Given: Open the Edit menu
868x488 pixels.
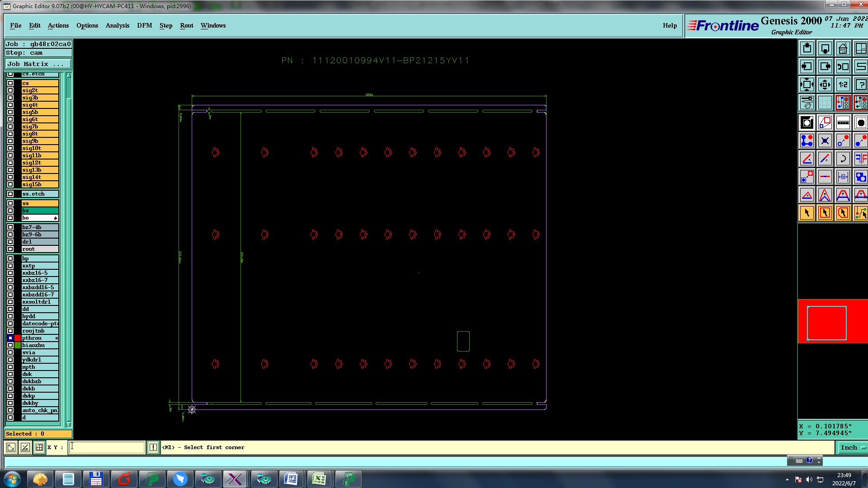Looking at the screenshot, I should (x=35, y=26).
